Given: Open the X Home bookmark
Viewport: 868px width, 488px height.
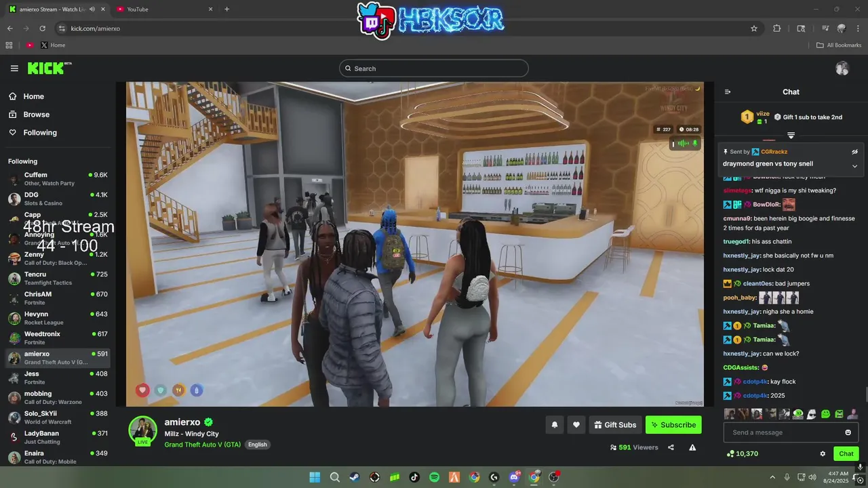Looking at the screenshot, I should [53, 45].
